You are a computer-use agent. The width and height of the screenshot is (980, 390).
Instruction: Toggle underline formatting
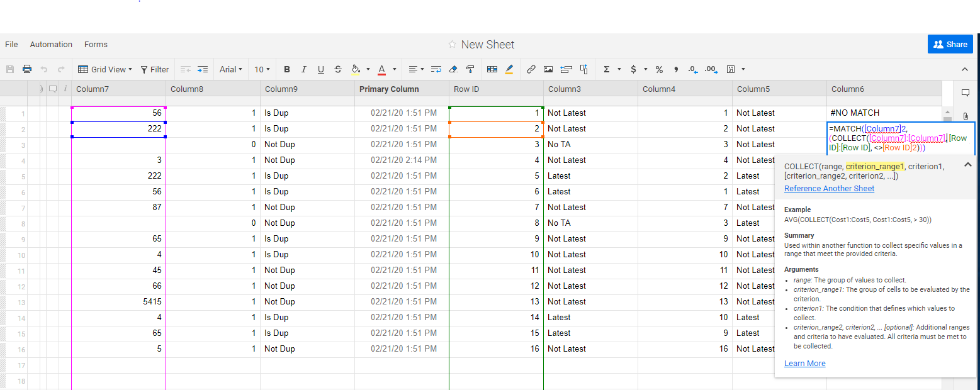321,69
